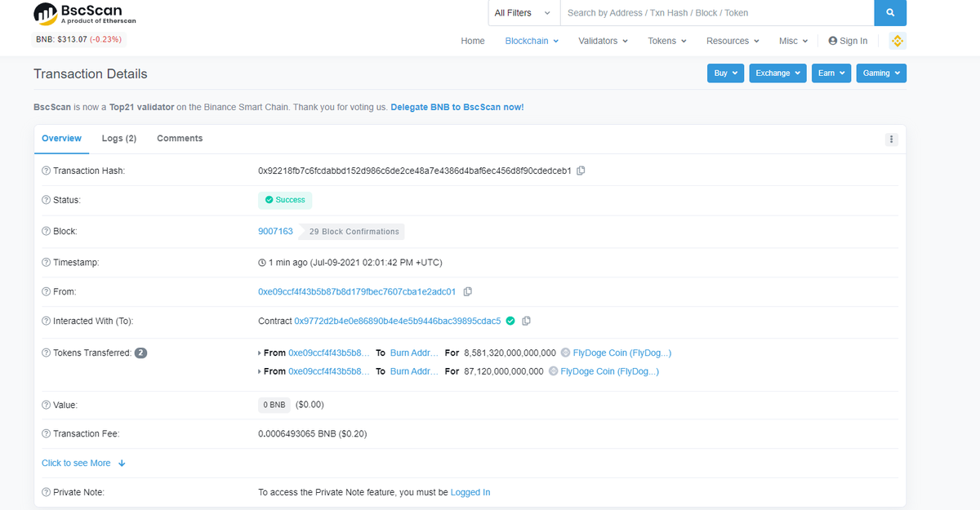Open contract address 0x9772d2b4e0e... link
This screenshot has width=980, height=510.
click(398, 322)
